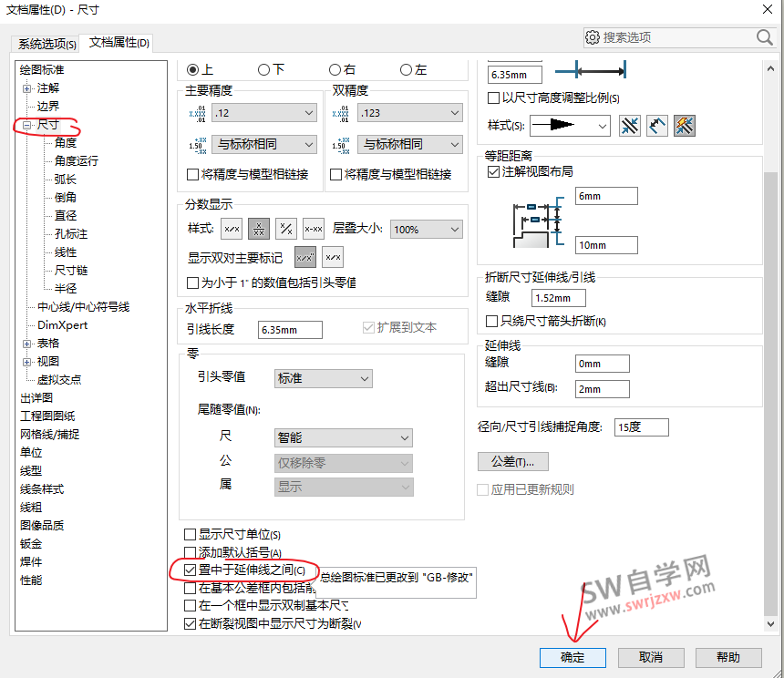Click the x-xx linear fraction style icon

pyautogui.click(x=313, y=229)
